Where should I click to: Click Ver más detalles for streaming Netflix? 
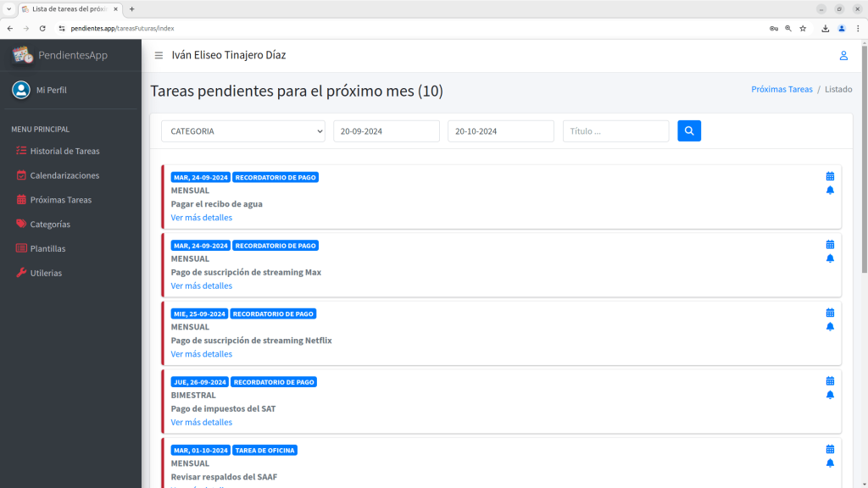click(x=202, y=354)
